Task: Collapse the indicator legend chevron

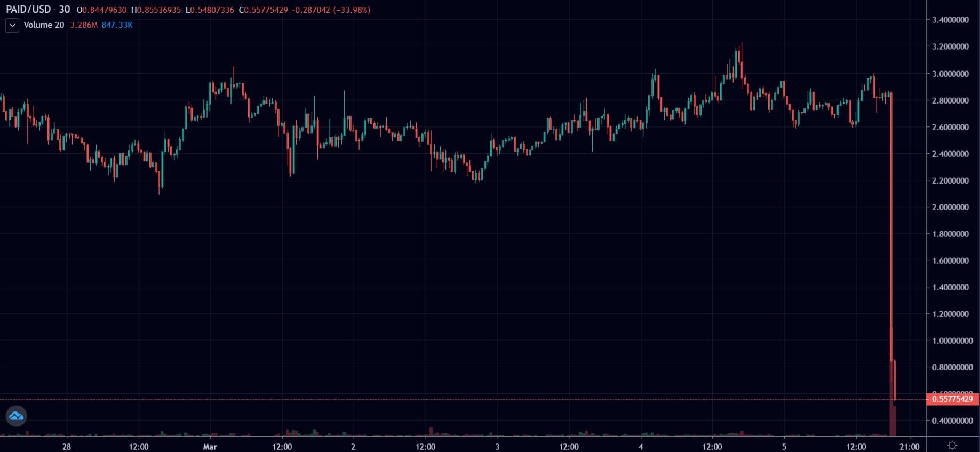Action: [12, 25]
